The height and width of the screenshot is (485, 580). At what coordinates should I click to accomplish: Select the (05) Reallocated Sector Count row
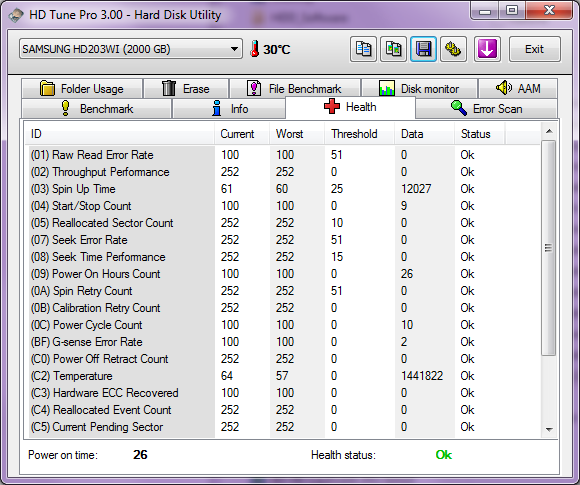pyautogui.click(x=282, y=223)
